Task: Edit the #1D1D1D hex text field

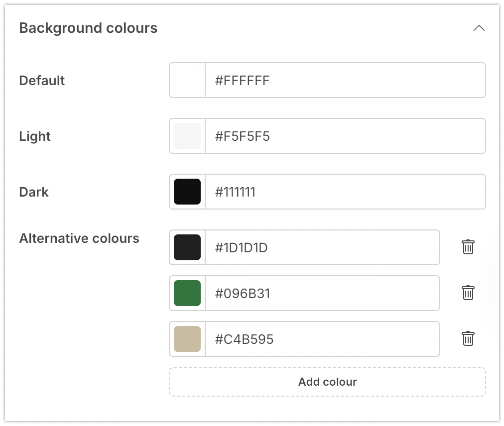Action: (x=322, y=247)
